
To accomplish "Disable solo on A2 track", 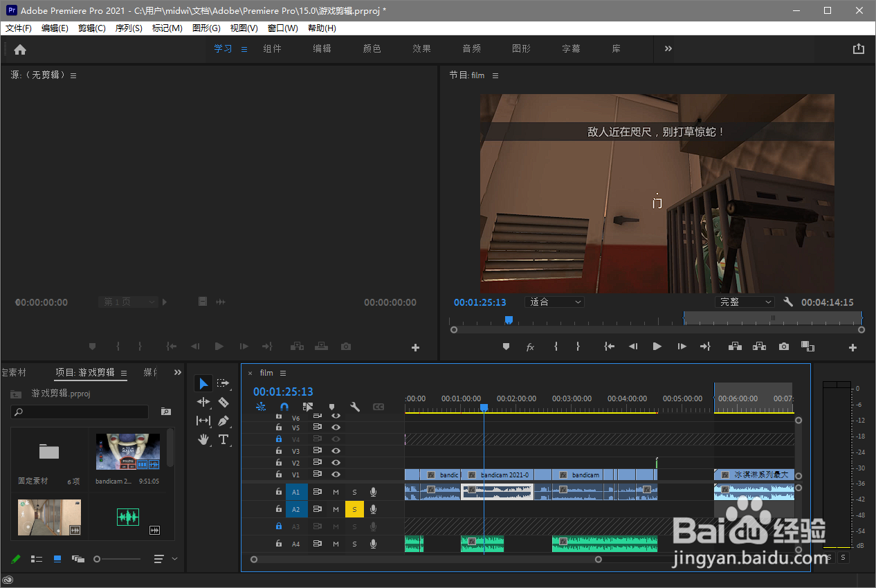I will (354, 509).
